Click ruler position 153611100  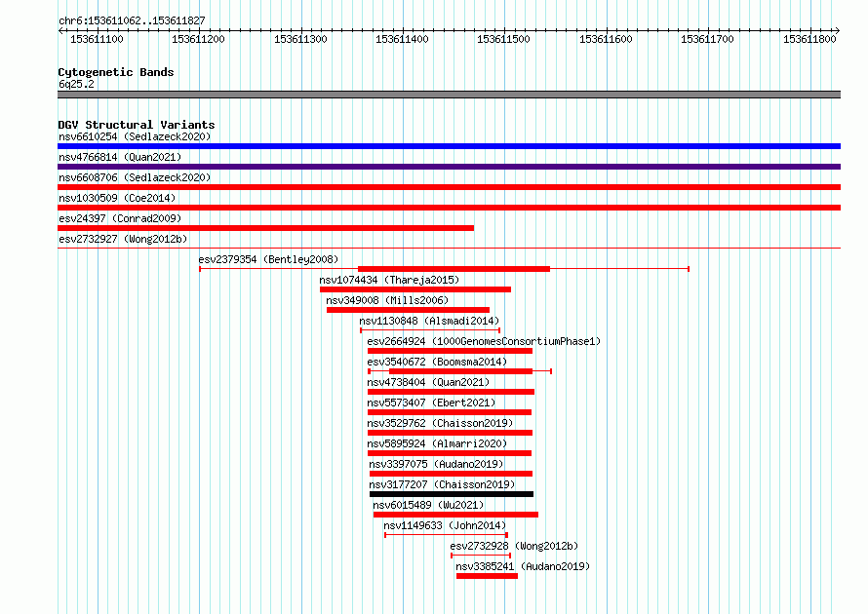pos(97,39)
